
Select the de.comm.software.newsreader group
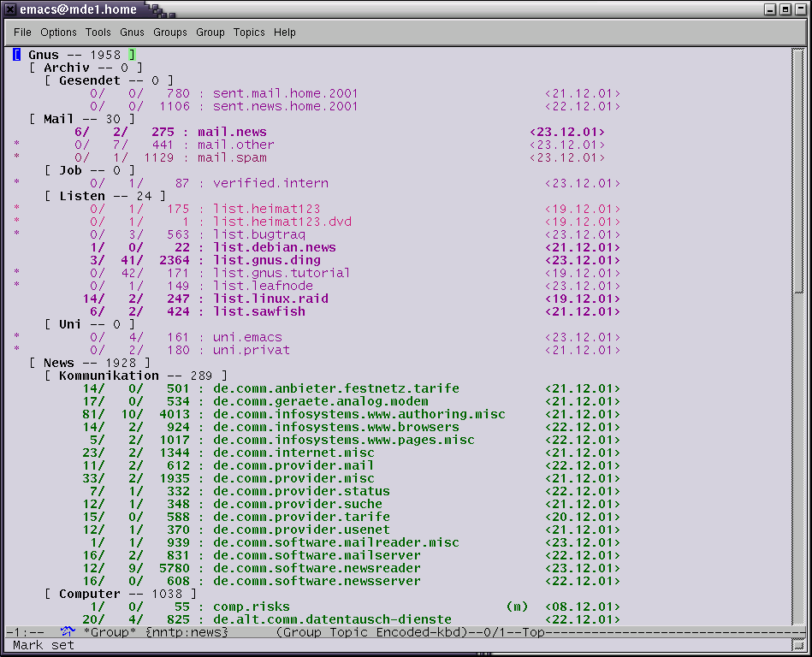[317, 569]
